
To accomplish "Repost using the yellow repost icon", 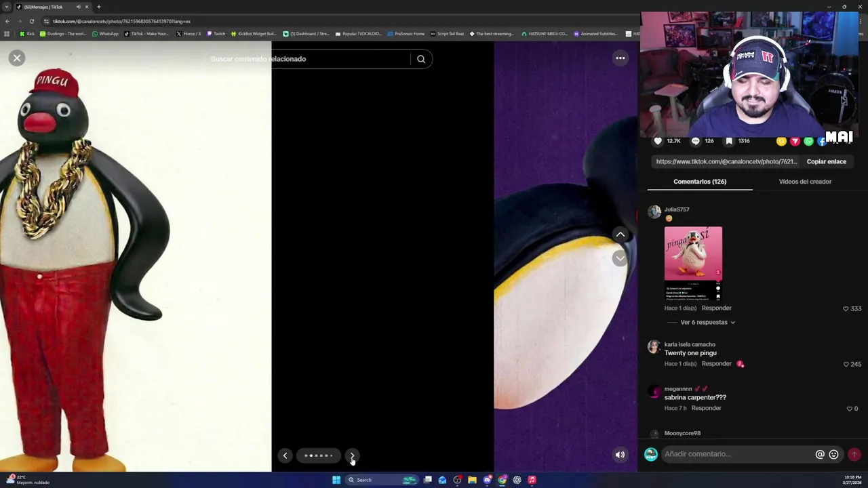I will (781, 141).
